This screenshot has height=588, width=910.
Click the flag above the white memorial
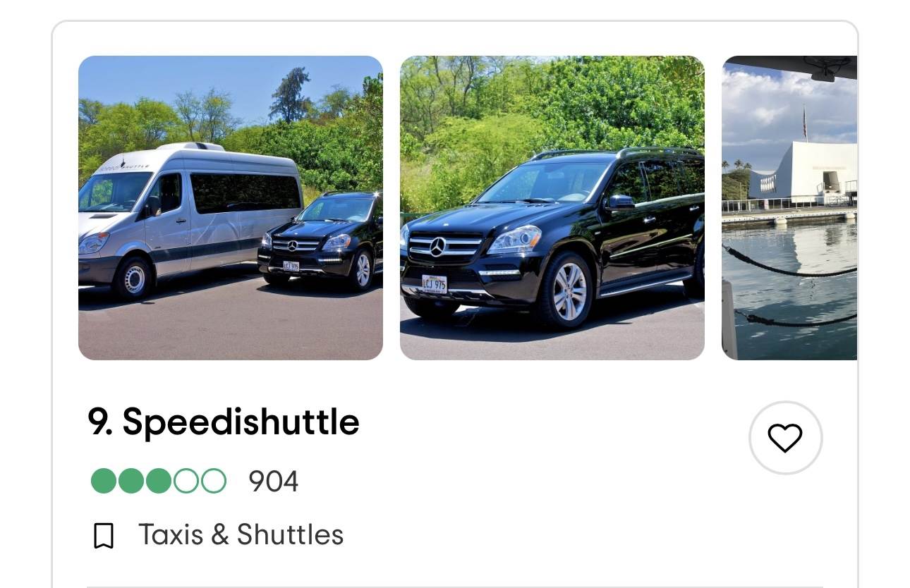click(804, 123)
